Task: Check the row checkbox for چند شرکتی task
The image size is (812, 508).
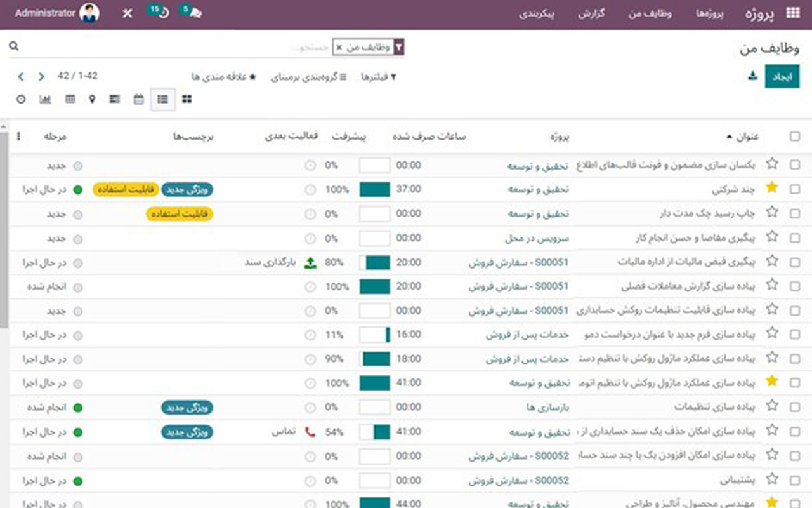Action: coord(794,188)
